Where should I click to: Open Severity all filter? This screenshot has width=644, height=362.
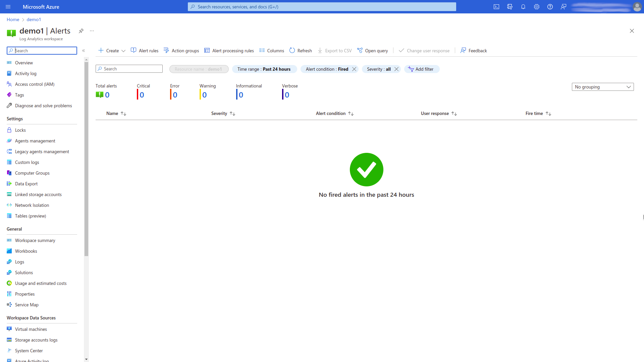click(x=379, y=69)
